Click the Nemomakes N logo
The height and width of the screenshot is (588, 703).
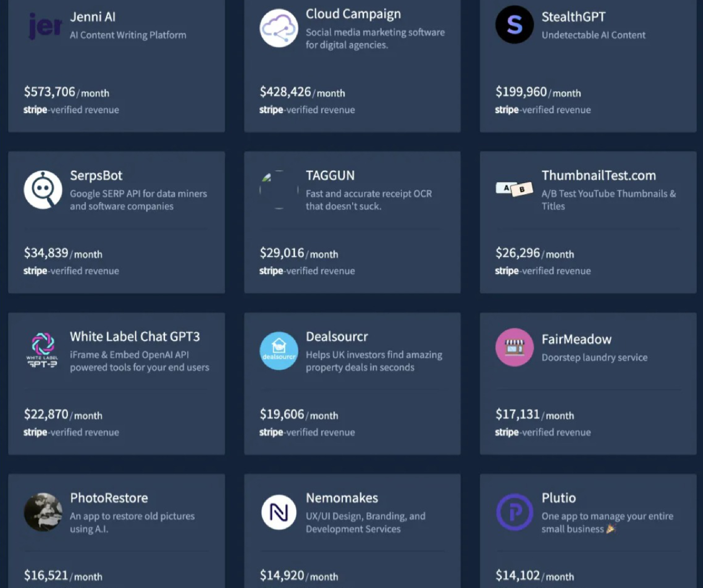279,512
